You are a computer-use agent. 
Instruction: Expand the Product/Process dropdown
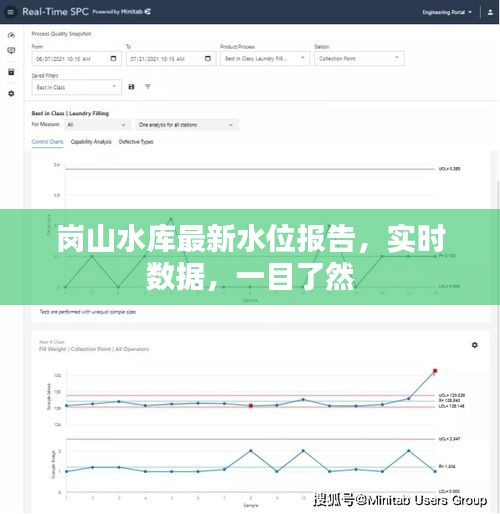coord(265,59)
